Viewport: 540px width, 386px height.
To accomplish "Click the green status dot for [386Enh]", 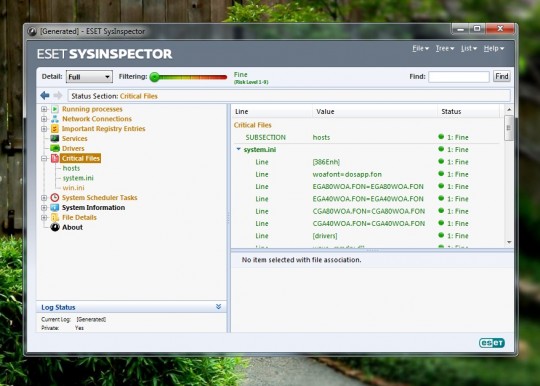I will tap(441, 161).
